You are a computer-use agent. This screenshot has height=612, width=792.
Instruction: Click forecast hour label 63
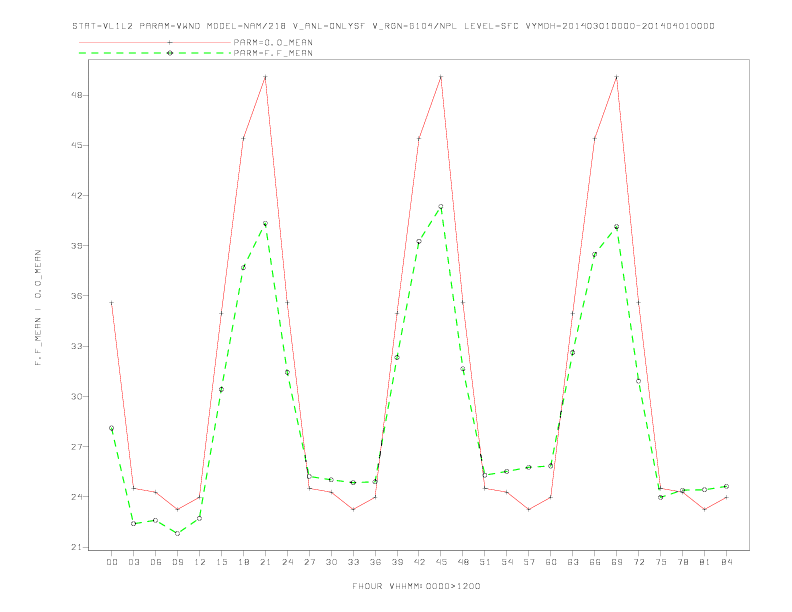(573, 562)
